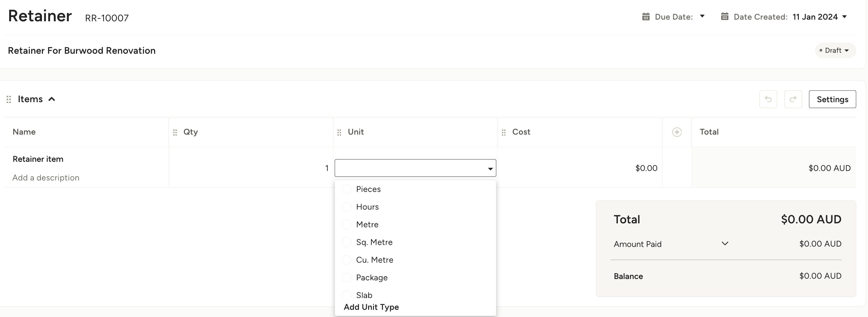Click the Cost column drag handle
868x317 pixels.
coord(504,133)
